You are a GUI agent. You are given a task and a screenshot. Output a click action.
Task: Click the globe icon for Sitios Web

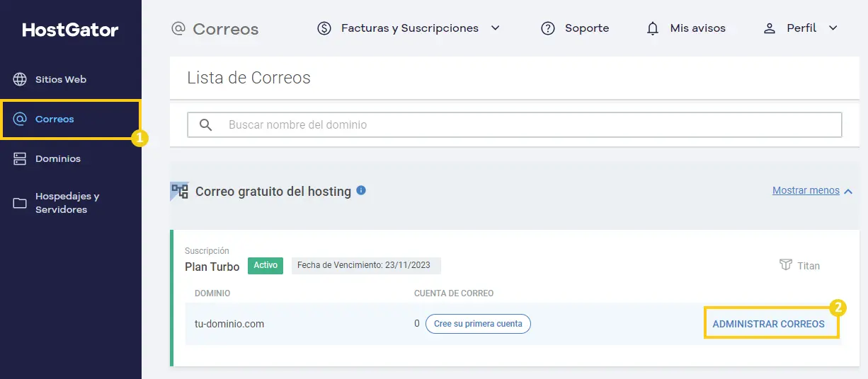point(21,79)
